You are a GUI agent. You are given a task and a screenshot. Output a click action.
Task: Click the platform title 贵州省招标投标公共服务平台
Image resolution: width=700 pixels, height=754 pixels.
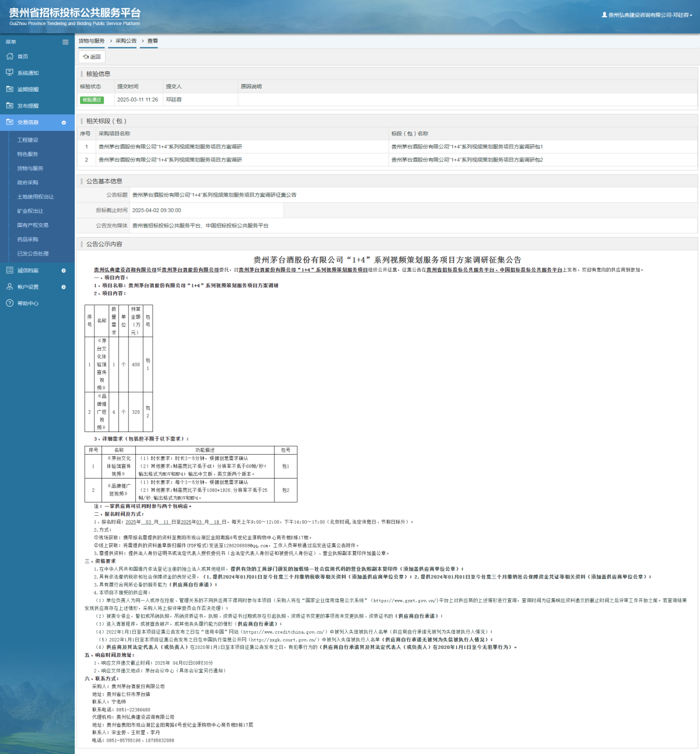coord(75,13)
